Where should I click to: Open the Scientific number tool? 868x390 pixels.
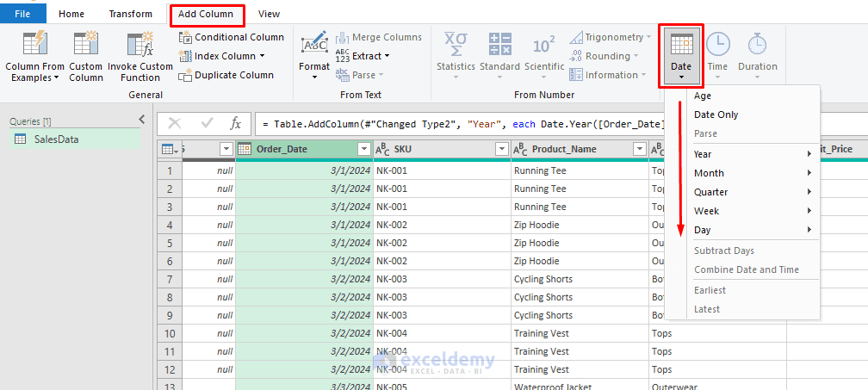(544, 57)
